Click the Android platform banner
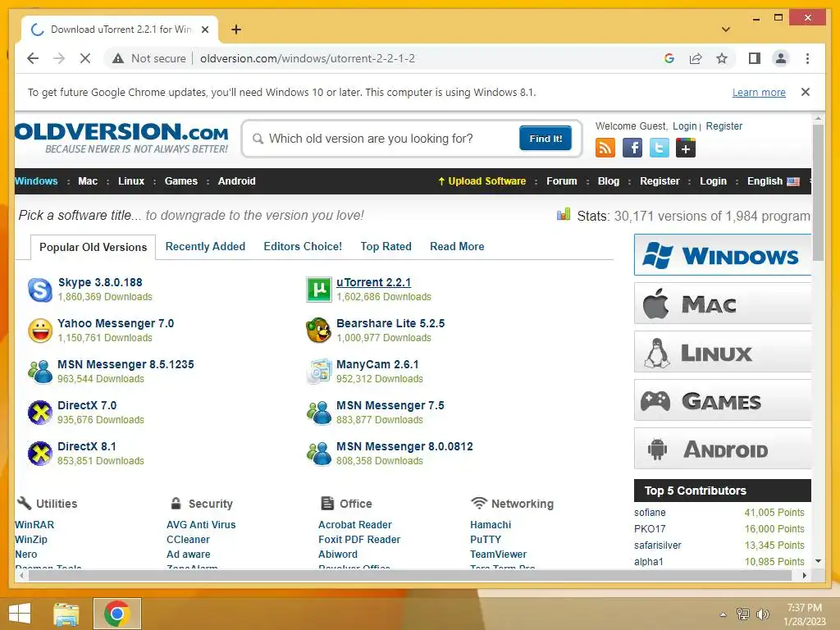840x630 pixels. pos(722,449)
